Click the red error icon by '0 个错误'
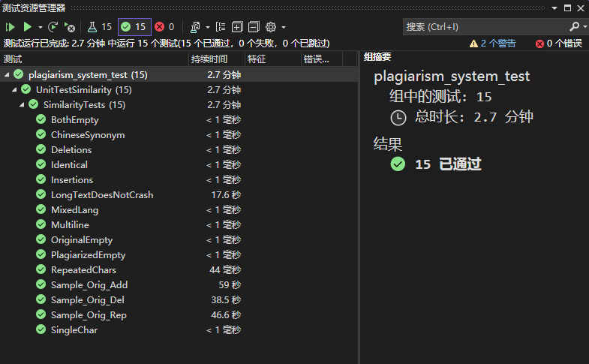589x364 pixels. point(539,44)
